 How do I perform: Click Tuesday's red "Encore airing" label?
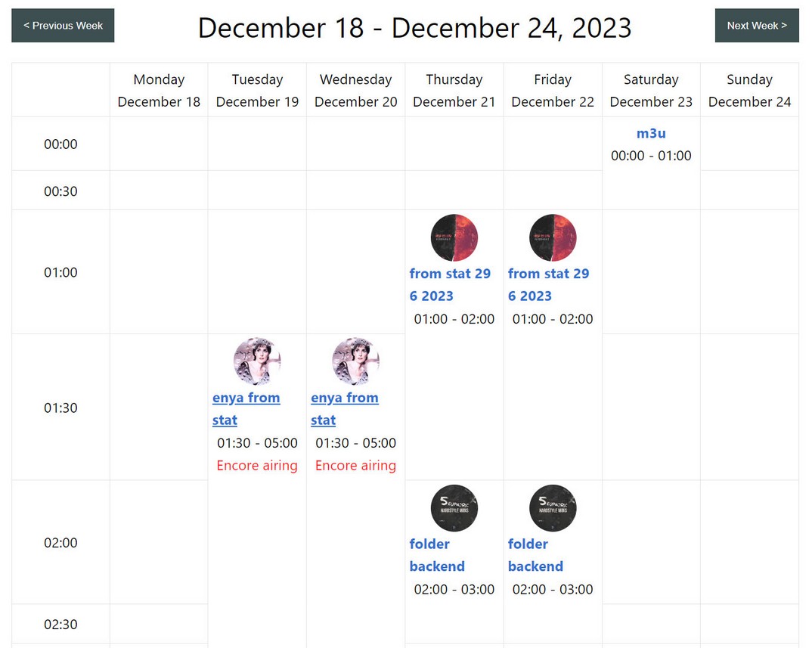[x=257, y=466]
